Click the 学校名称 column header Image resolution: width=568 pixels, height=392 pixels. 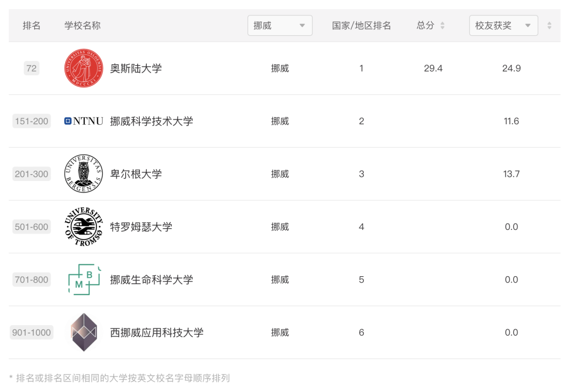pyautogui.click(x=82, y=25)
